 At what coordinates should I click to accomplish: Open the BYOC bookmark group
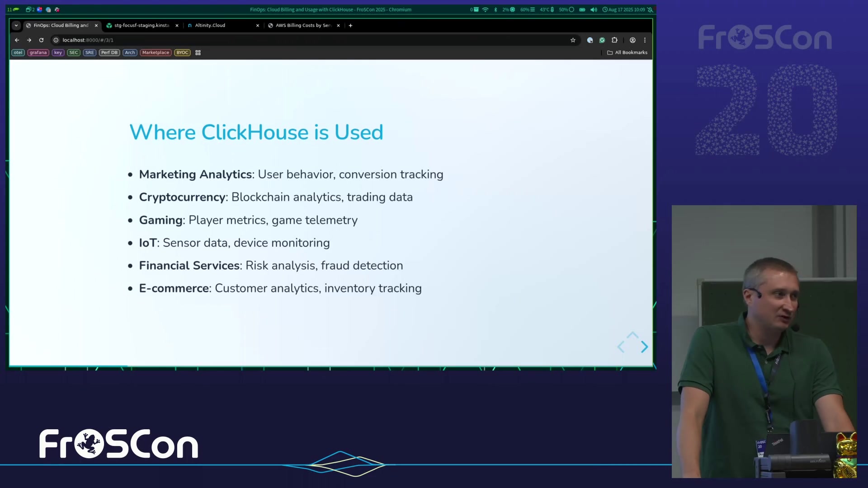pos(182,53)
